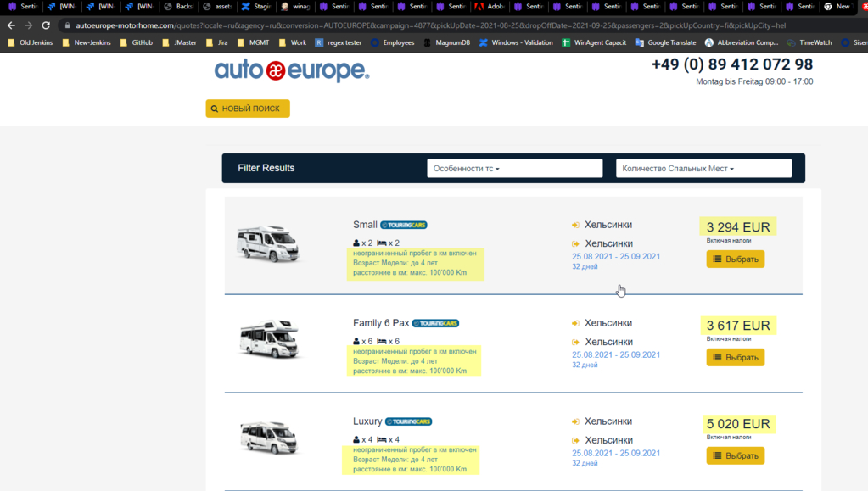The height and width of the screenshot is (491, 868).
Task: Click the pick-up location icon in Small row
Action: click(576, 226)
